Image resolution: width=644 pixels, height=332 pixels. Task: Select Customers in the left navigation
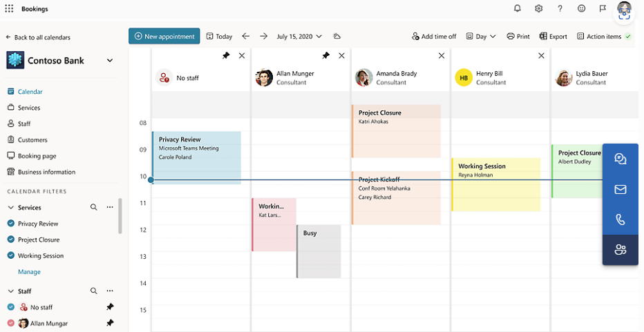(32, 140)
